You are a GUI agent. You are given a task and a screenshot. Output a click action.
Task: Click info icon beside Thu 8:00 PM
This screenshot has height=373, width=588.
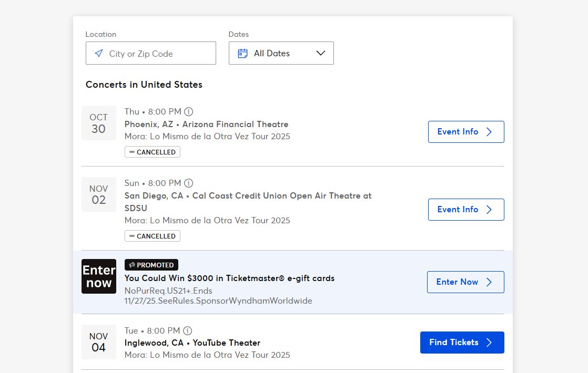[x=189, y=111]
